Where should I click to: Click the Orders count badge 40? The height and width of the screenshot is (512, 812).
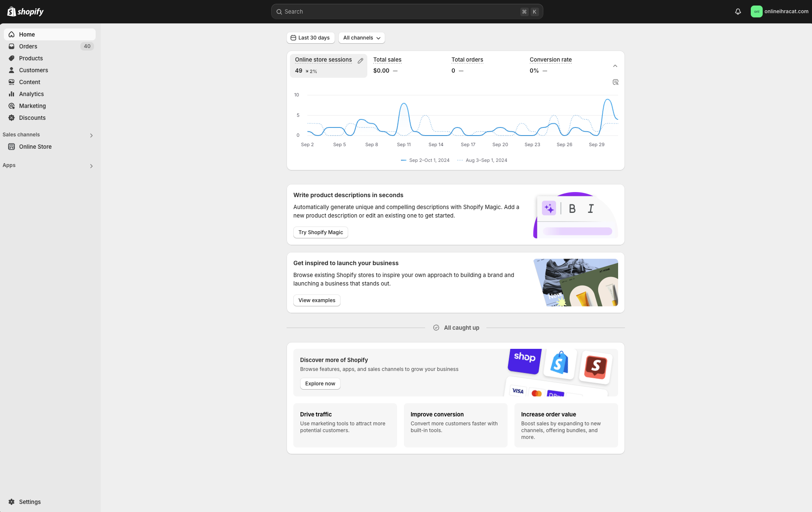(x=87, y=46)
